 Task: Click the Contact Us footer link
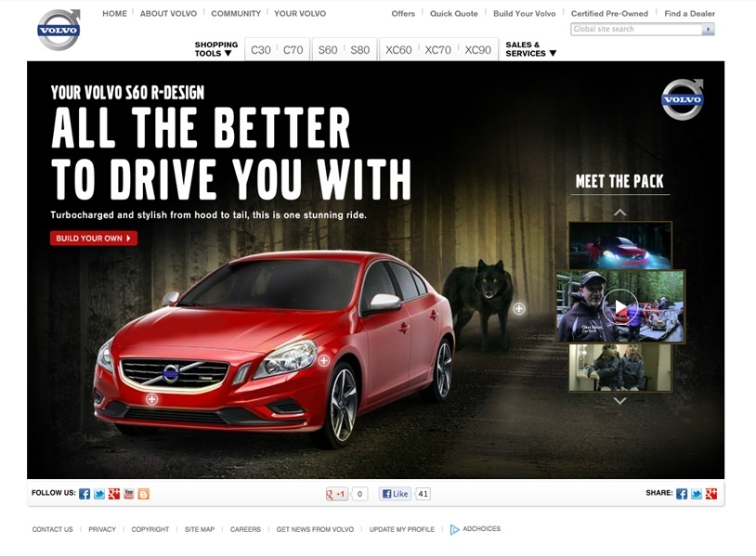click(53, 529)
